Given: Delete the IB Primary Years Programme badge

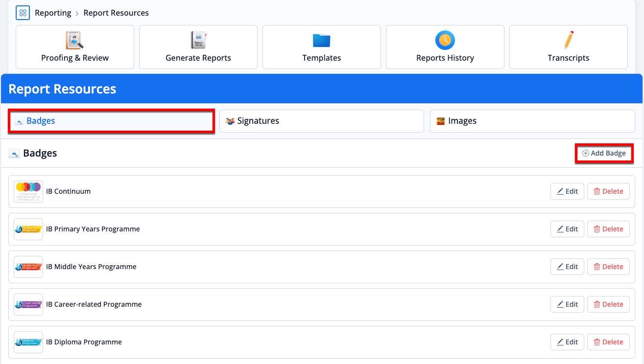Looking at the screenshot, I should coord(608,229).
